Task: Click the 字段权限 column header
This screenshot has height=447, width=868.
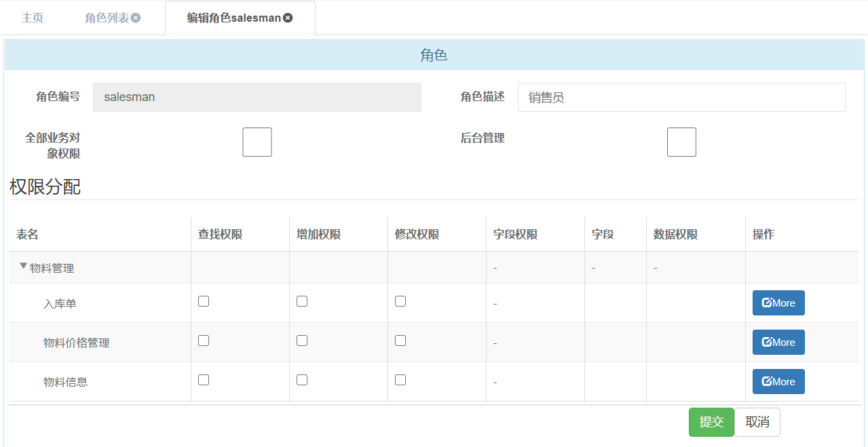Action: coord(515,235)
